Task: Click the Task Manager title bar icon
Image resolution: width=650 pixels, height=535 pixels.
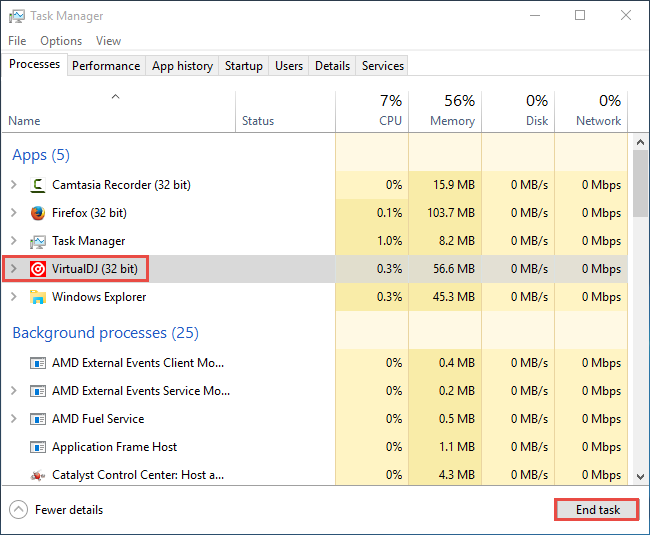Action: 17,16
